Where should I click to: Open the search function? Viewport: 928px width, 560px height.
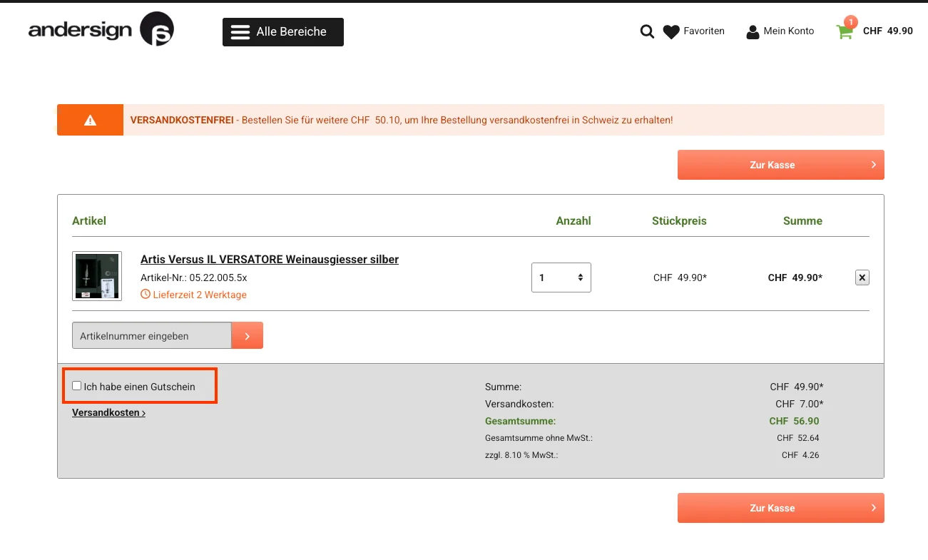click(646, 31)
